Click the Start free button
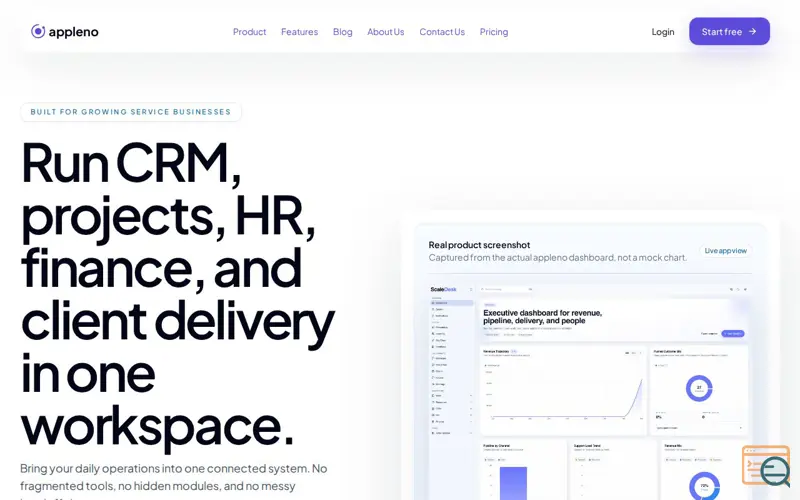 [729, 31]
